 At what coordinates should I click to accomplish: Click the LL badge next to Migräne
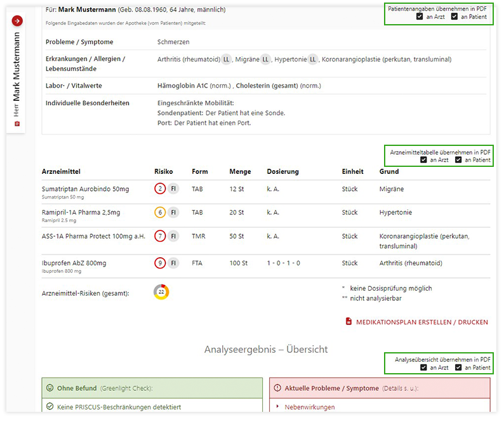pyautogui.click(x=265, y=59)
